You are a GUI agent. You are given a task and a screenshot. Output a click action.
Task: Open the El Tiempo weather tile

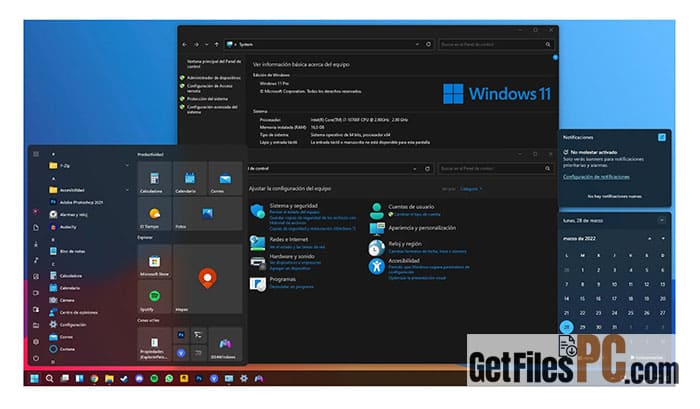tap(154, 214)
